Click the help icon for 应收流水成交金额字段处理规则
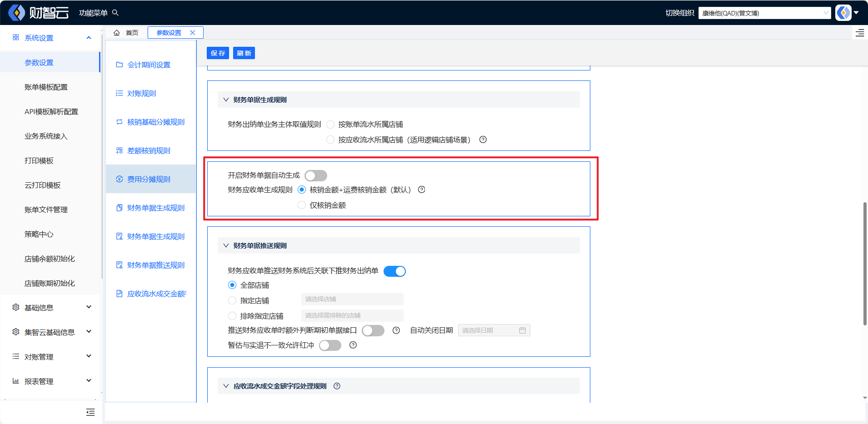This screenshot has width=868, height=424. click(x=337, y=386)
